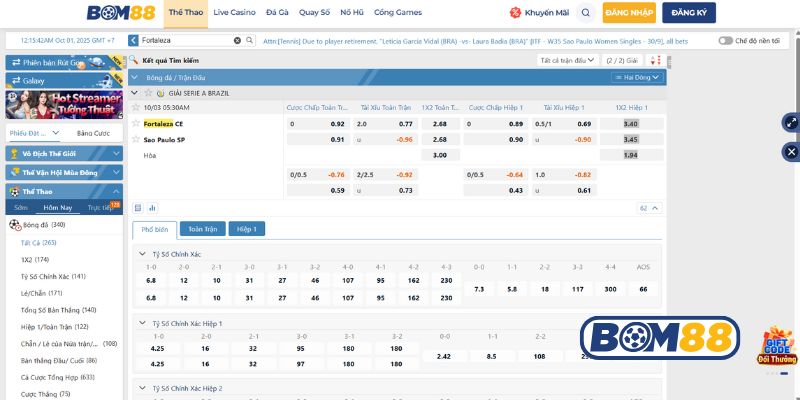Click the sort order arrows icon
Screen dimensions: 800x400
click(x=655, y=60)
